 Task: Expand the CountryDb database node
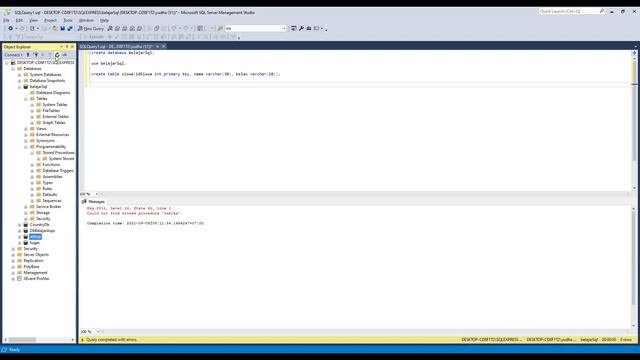20,224
